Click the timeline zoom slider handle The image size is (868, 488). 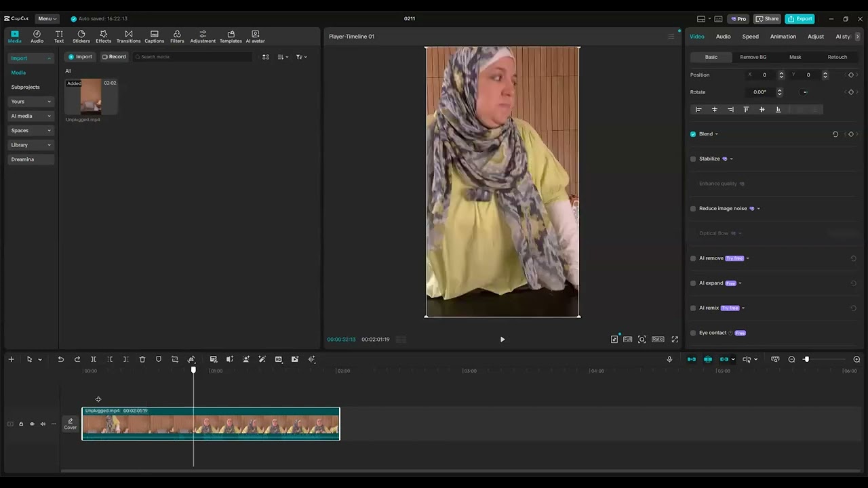click(806, 359)
